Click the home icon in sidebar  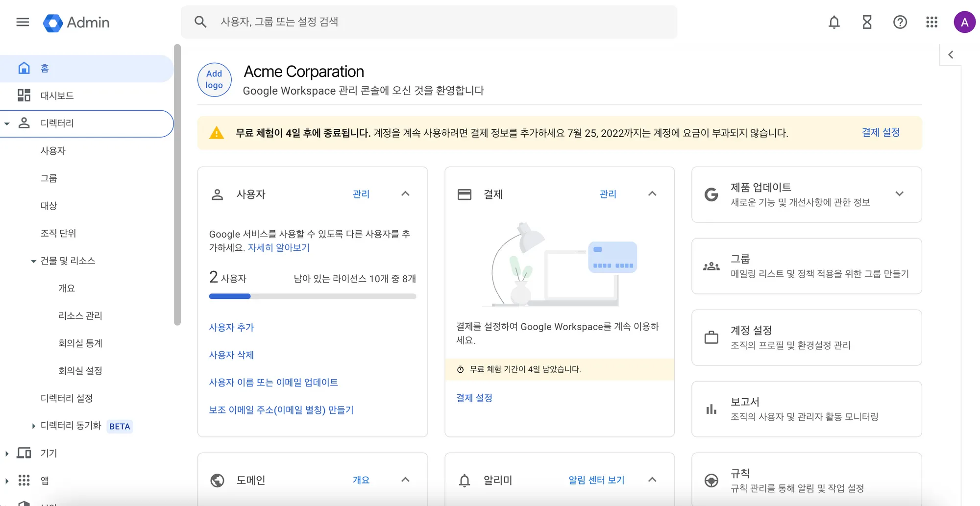[24, 68]
